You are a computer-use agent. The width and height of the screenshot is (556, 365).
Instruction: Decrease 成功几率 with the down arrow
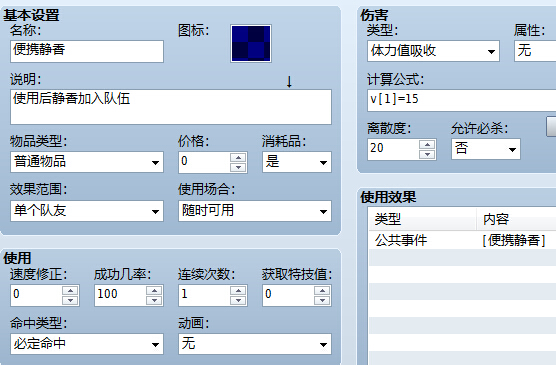point(154,300)
